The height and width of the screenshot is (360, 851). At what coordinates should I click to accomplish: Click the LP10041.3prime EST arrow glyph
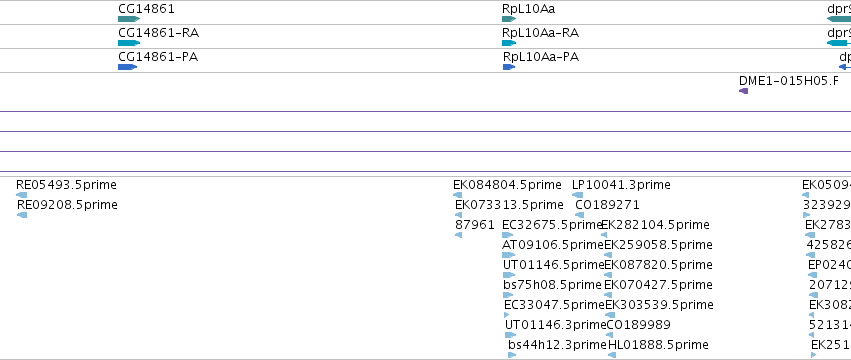[577, 195]
